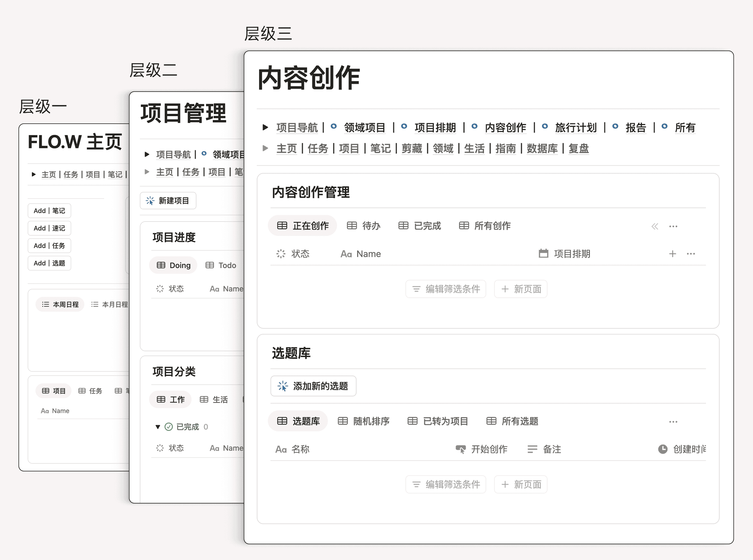This screenshot has width=753, height=560.
Task: Expand the 项目导航 toggle in 内容创作 window
Action: pos(266,127)
